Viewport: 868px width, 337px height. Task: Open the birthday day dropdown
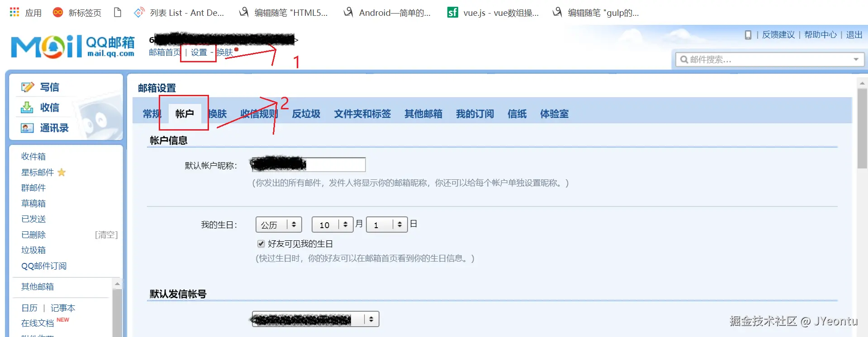click(x=387, y=225)
